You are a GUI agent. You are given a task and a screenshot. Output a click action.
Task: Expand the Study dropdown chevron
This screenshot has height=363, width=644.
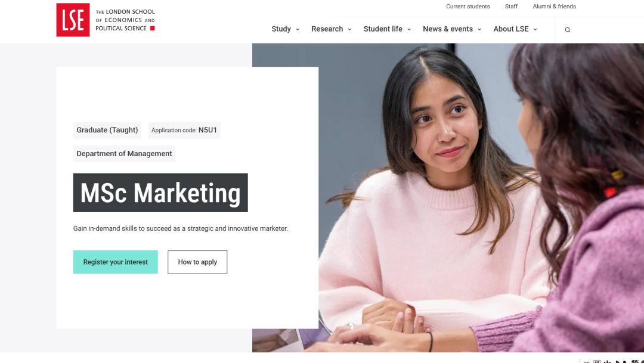[x=298, y=29]
